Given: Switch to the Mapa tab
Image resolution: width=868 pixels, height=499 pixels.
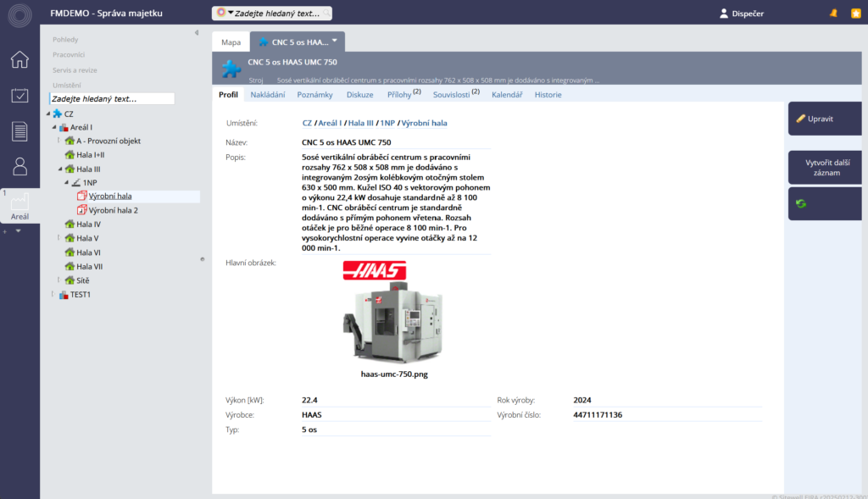Looking at the screenshot, I should pos(231,42).
